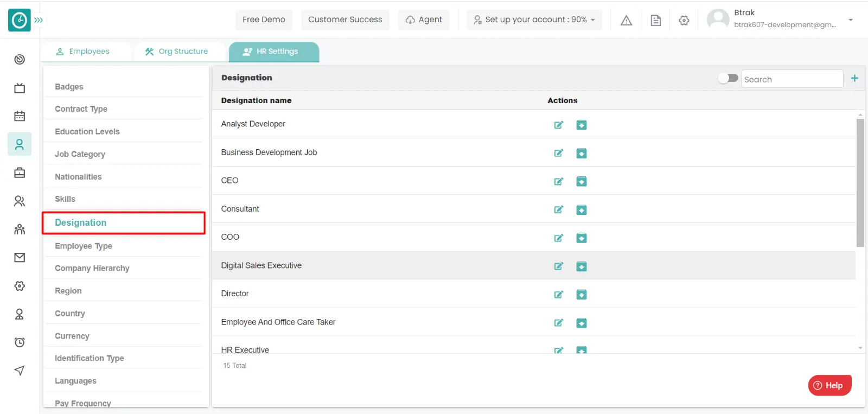The width and height of the screenshot is (868, 414).
Task: Edit the COO designation
Action: 558,238
